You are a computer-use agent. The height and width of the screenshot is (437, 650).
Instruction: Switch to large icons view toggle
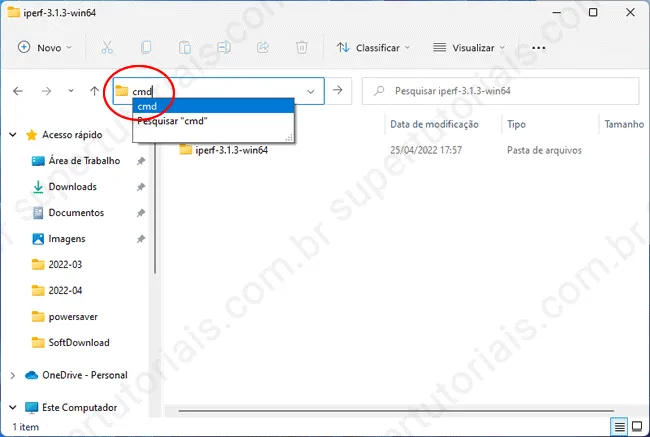638,427
